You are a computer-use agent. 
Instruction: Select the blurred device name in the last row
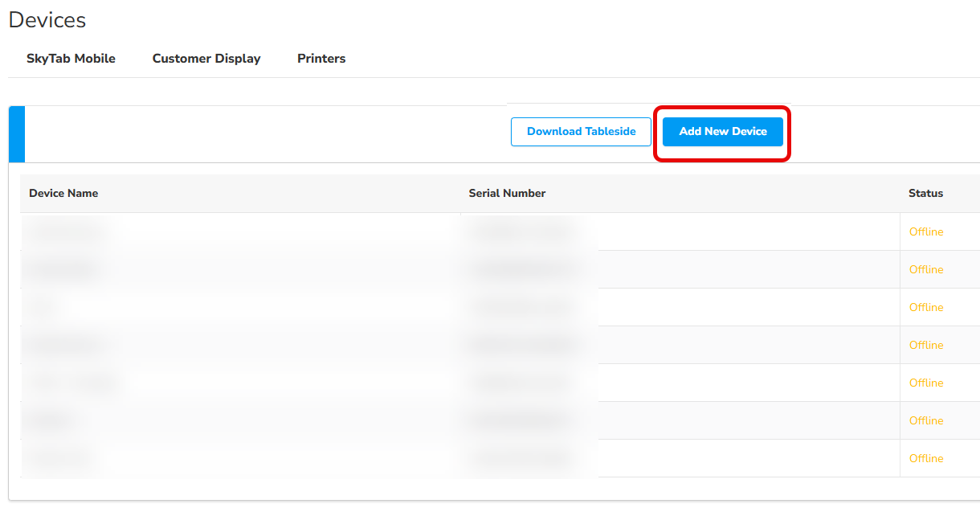point(58,458)
